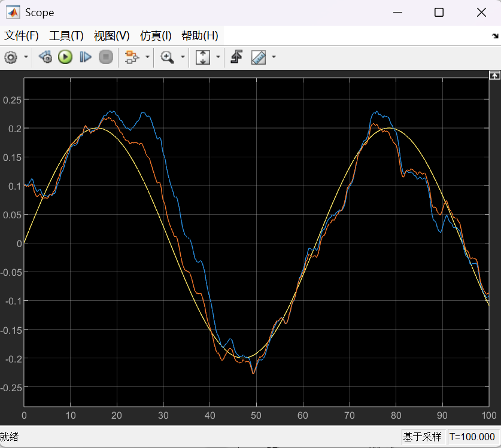Click the dock arrow at menu bar right
Screen dimensions: 501x448
(x=494, y=36)
